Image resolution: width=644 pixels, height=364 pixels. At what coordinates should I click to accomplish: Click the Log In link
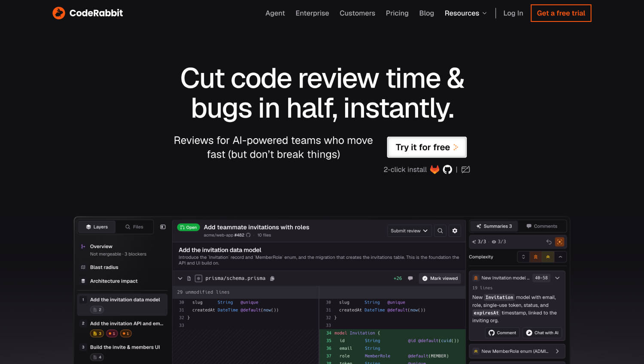[513, 13]
